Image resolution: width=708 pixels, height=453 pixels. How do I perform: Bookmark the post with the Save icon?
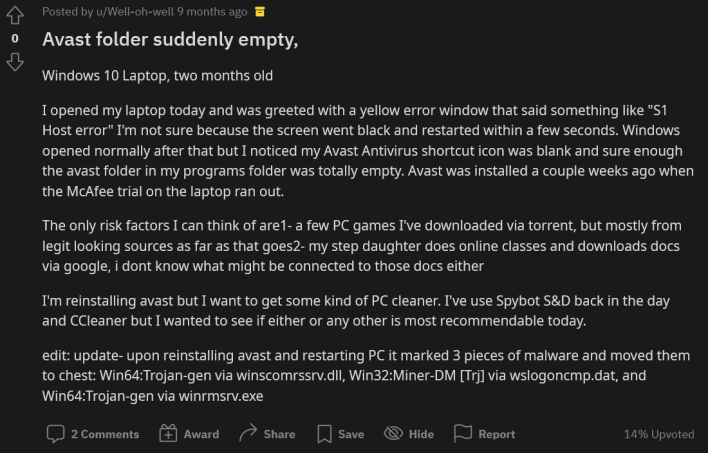click(x=324, y=434)
